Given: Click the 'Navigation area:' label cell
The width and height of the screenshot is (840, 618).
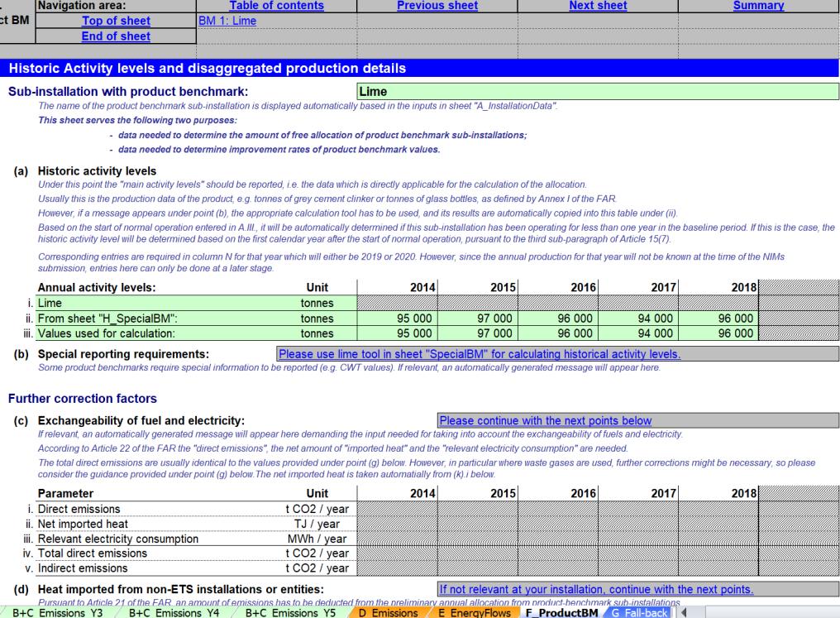Looking at the screenshot, I should click(116, 5).
